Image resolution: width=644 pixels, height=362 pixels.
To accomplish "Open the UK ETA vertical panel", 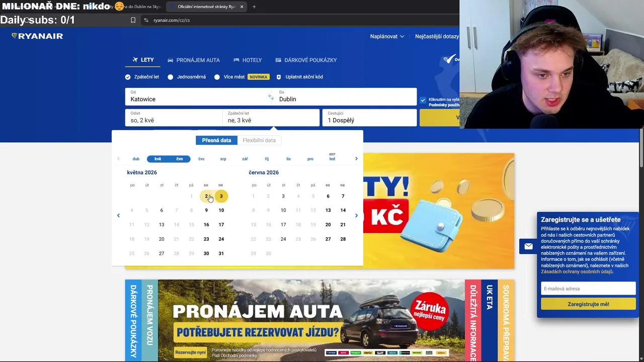I will (x=490, y=320).
